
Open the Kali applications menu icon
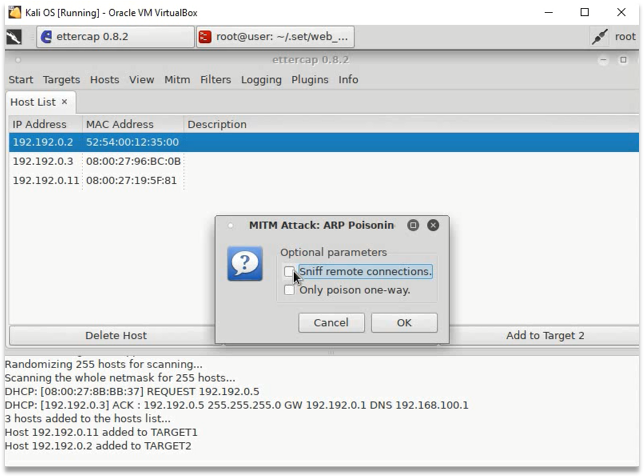[x=14, y=37]
